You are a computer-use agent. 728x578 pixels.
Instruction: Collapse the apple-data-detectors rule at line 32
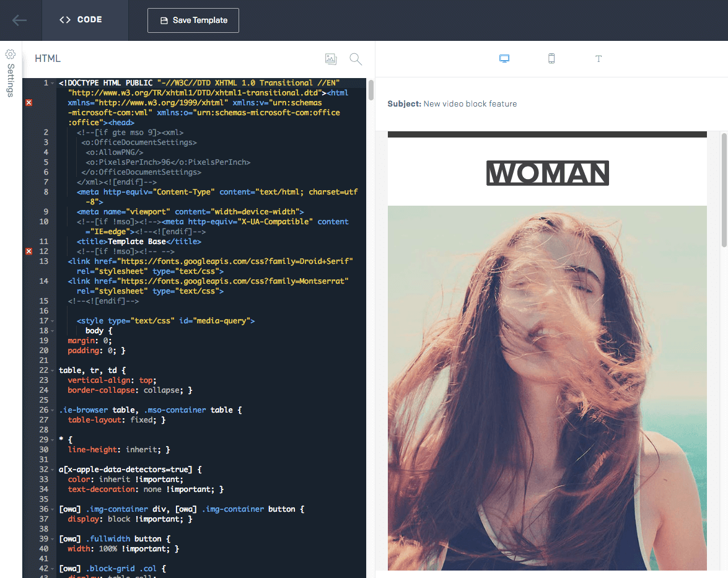(x=53, y=470)
